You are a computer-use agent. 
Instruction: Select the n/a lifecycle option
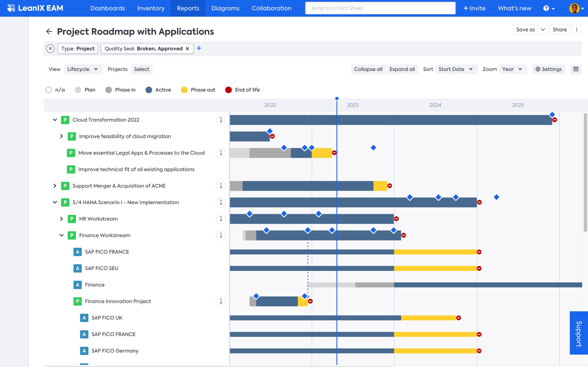click(x=49, y=90)
